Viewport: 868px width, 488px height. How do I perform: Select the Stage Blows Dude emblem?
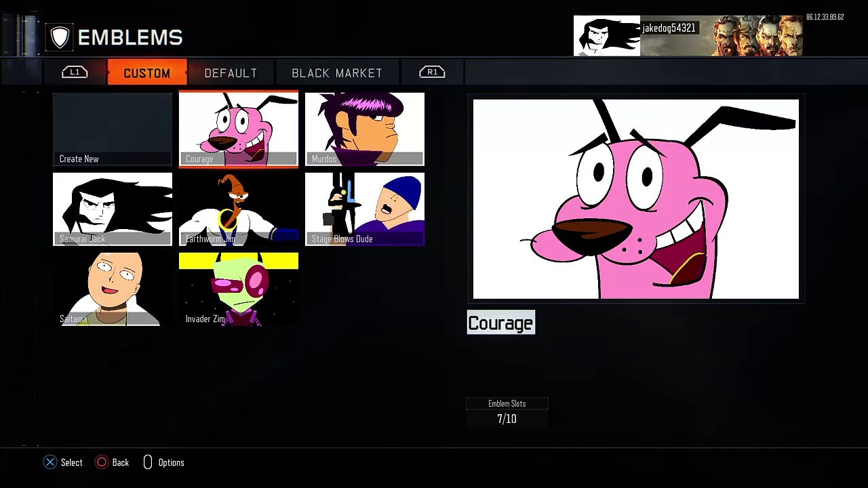point(365,209)
